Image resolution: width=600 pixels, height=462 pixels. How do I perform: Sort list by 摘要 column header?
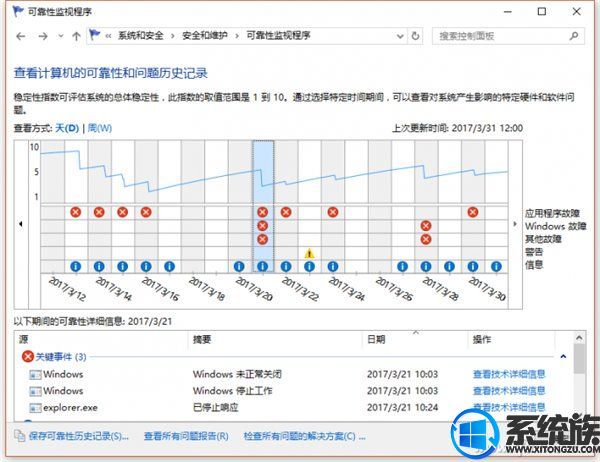click(x=276, y=340)
